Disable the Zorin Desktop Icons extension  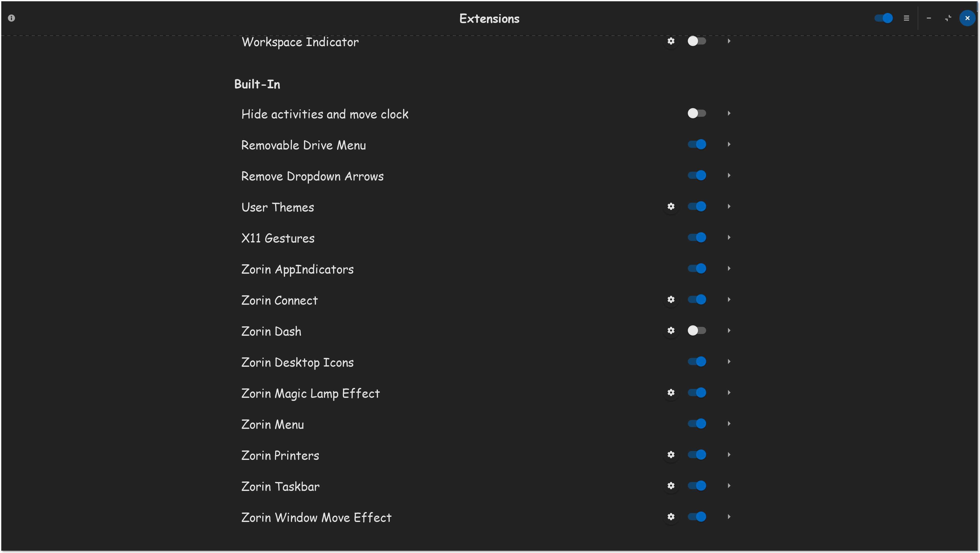(696, 361)
